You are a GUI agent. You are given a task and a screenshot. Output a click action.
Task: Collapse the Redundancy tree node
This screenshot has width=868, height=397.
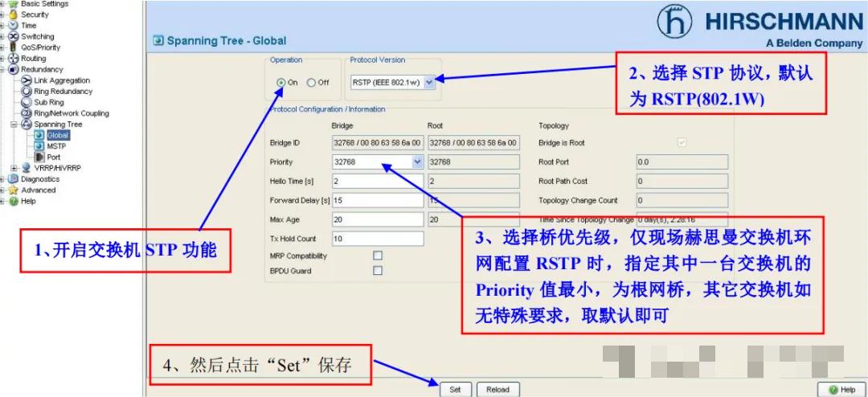click(2, 70)
